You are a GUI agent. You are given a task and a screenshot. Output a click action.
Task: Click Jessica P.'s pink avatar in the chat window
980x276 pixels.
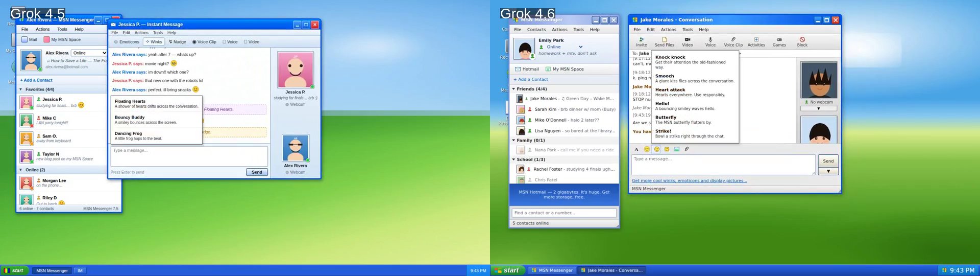(x=296, y=70)
